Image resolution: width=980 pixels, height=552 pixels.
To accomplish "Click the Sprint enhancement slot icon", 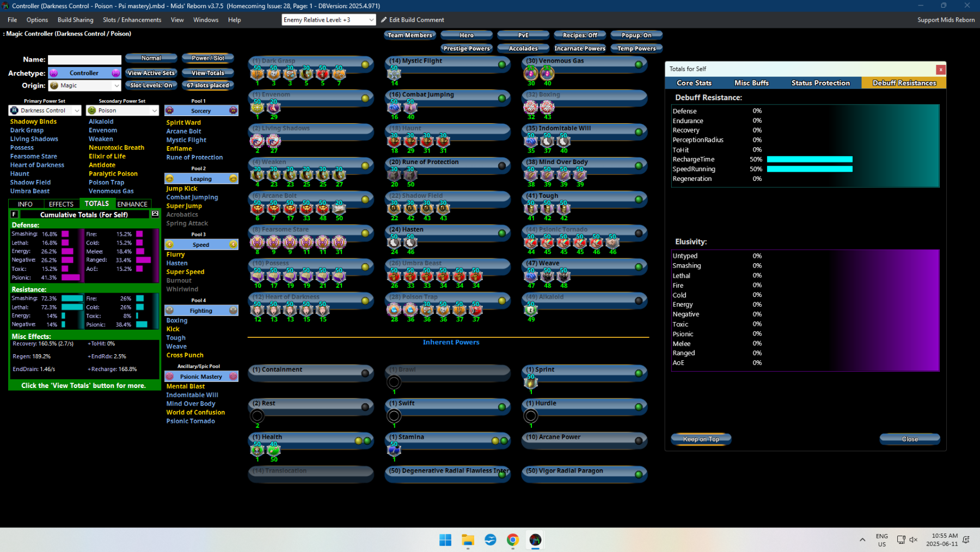I will [x=531, y=382].
